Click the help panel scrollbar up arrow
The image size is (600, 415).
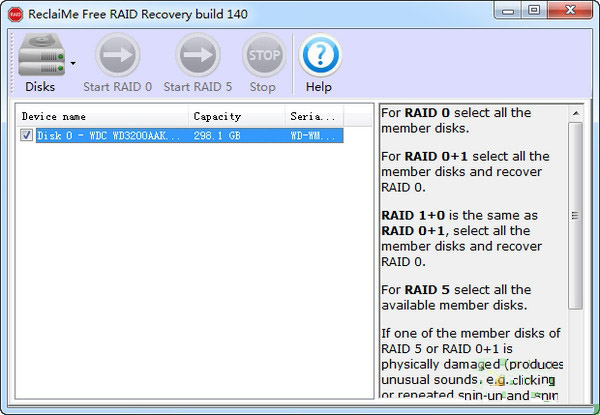tap(575, 110)
